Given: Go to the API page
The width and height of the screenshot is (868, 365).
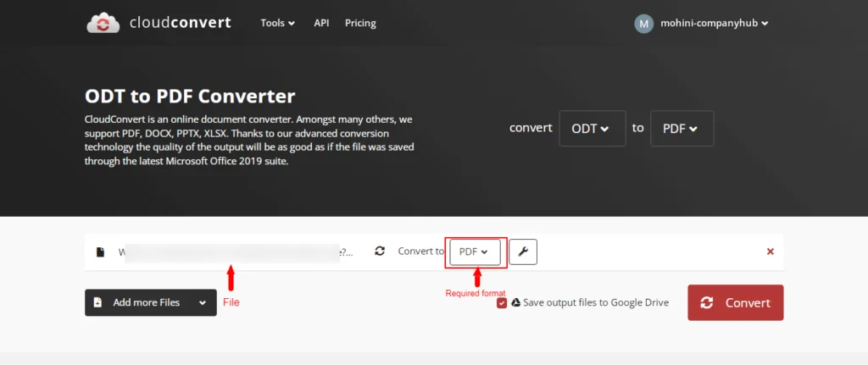Looking at the screenshot, I should (x=321, y=23).
